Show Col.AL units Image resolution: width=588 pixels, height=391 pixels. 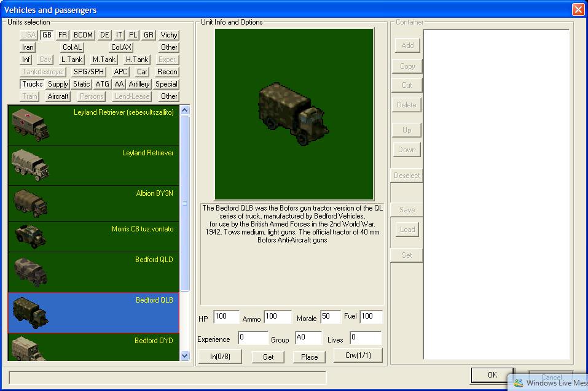coord(72,47)
